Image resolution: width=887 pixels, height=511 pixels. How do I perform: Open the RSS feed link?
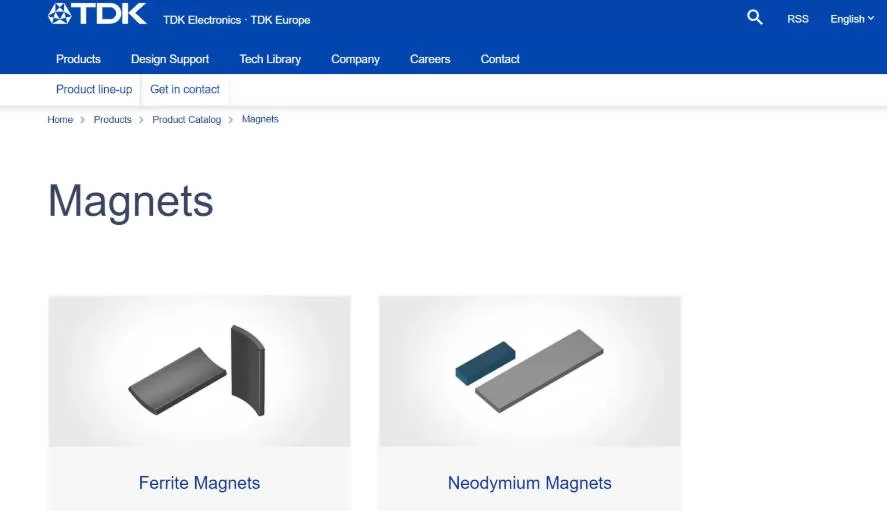(x=798, y=19)
